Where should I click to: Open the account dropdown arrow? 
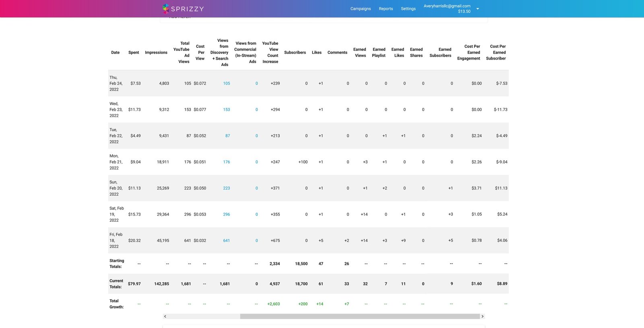tap(478, 9)
